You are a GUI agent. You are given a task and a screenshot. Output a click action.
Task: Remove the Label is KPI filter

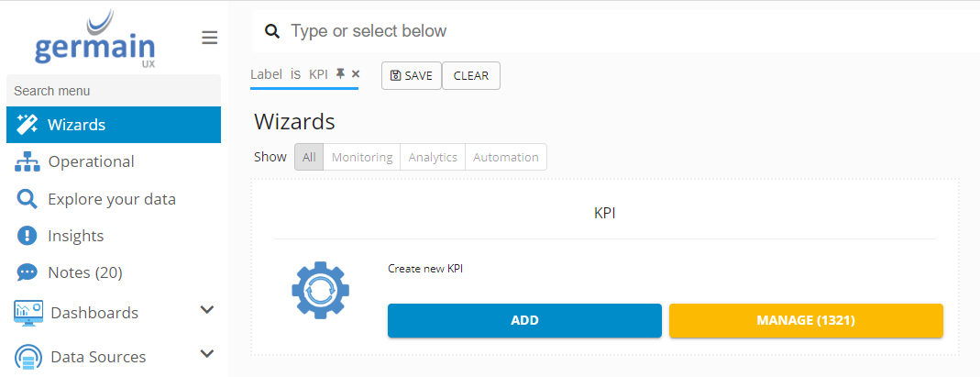pos(356,74)
